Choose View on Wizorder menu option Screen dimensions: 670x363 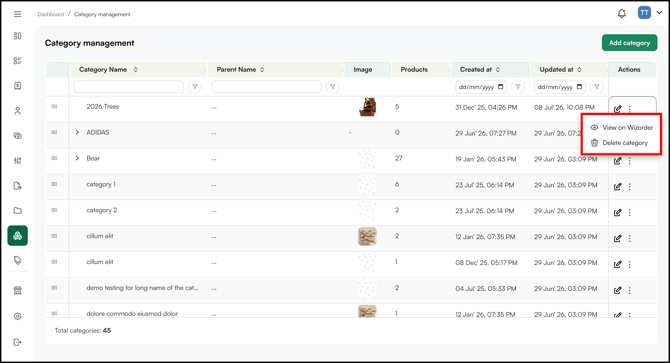[x=622, y=128]
